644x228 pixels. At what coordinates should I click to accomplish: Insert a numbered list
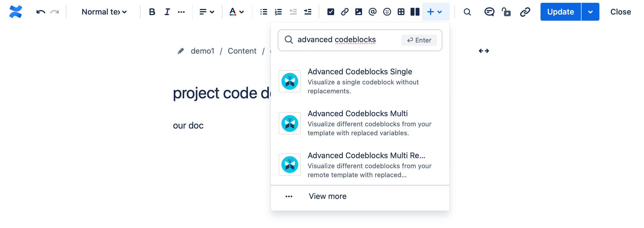pos(278,12)
